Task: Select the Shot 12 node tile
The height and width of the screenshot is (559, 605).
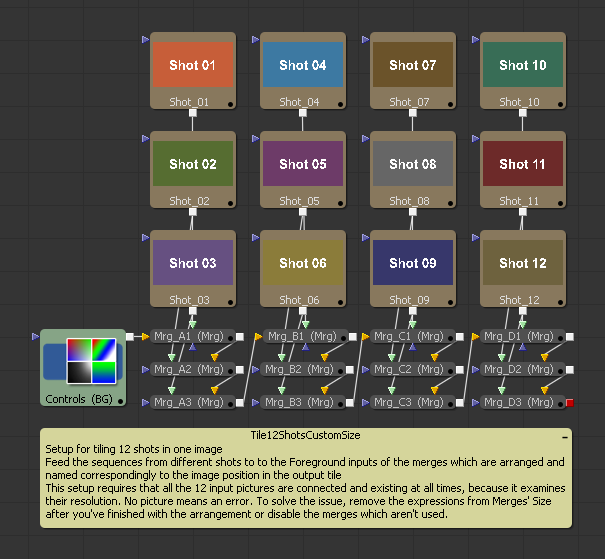Action: click(523, 269)
